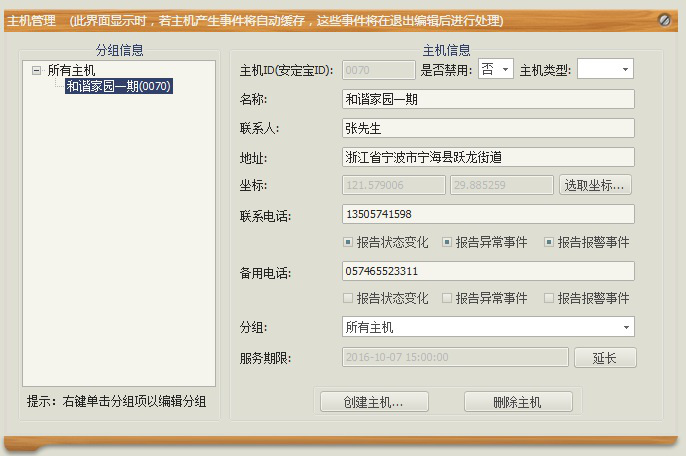686x456 pixels.
Task: Click the 名称 field with 和谐家园一期
Action: coord(488,99)
